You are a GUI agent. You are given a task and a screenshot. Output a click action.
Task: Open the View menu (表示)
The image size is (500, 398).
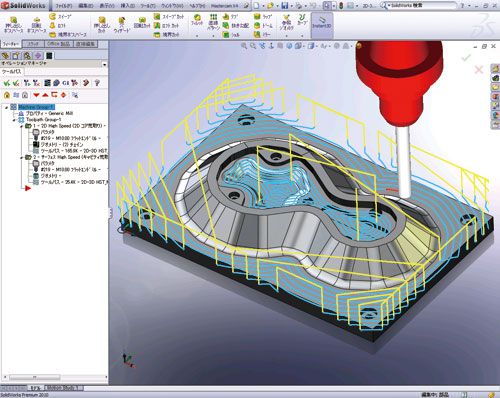(107, 6)
